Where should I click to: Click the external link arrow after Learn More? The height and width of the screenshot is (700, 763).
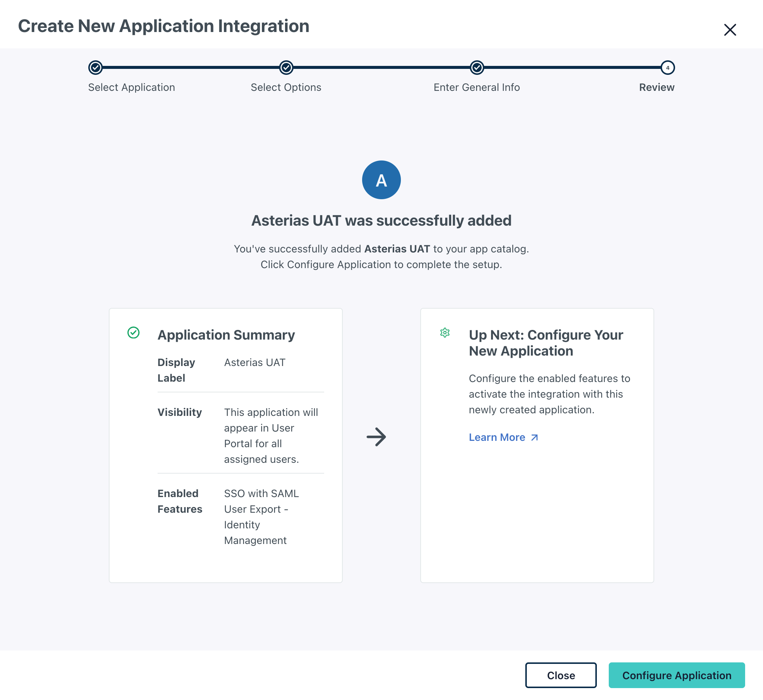pyautogui.click(x=535, y=437)
